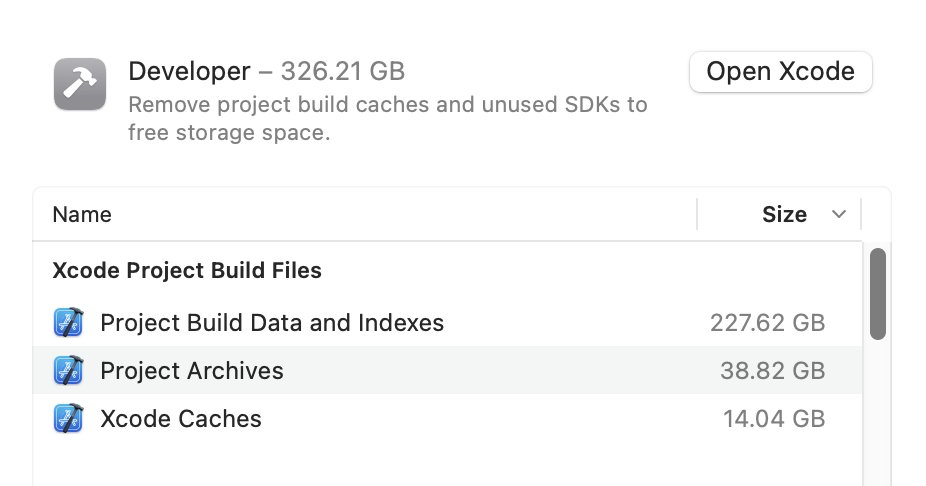The image size is (926, 486).
Task: Toggle the sort order chevron beside Size
Action: click(839, 215)
